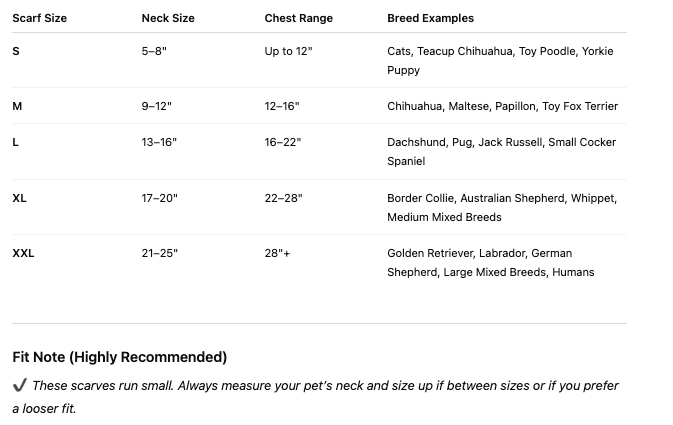The height and width of the screenshot is (425, 673).
Task: Click the checkmark icon beside the fit note
Action: click(20, 386)
